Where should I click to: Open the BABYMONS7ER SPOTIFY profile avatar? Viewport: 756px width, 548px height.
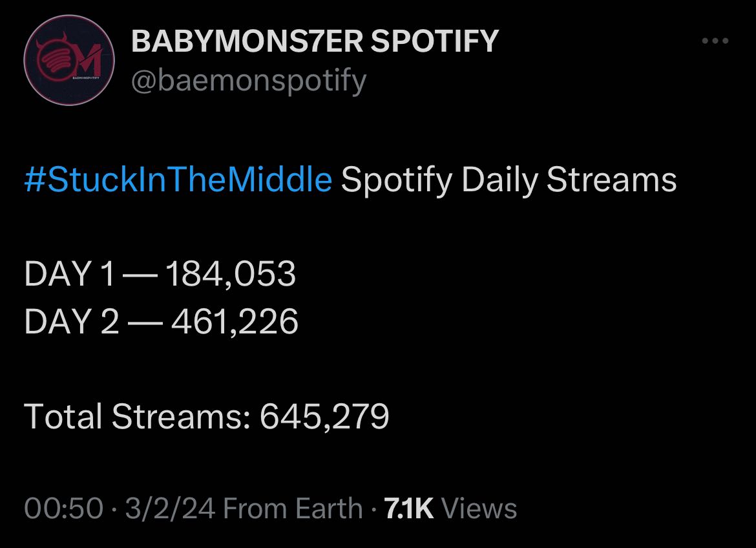click(69, 60)
